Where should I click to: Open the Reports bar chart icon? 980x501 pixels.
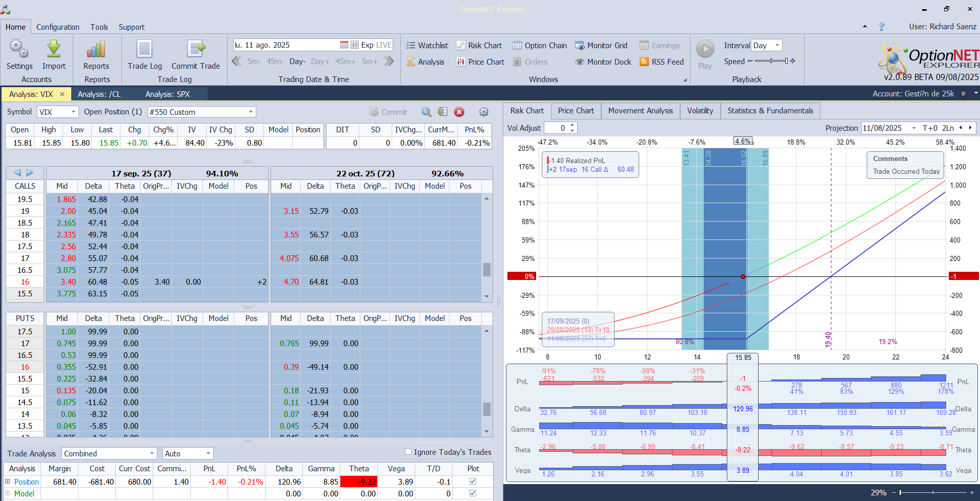click(x=96, y=49)
